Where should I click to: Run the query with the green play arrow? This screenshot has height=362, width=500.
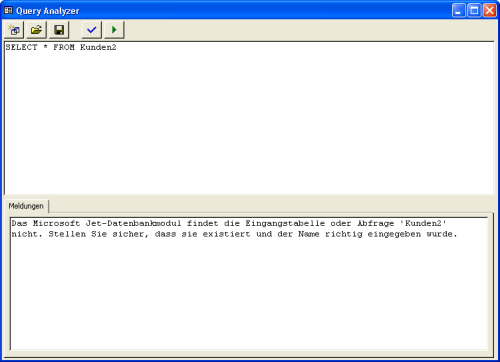pyautogui.click(x=114, y=30)
